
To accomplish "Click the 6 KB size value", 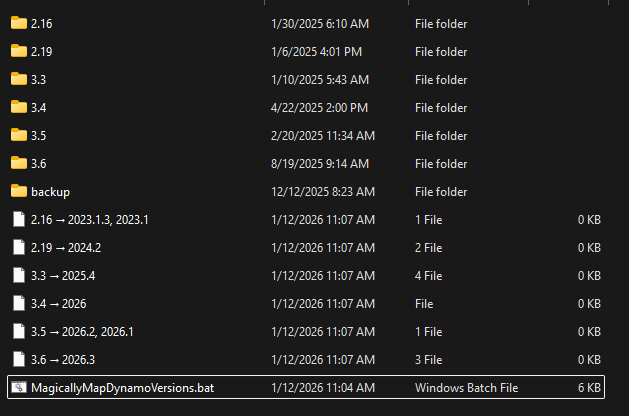I will click(589, 387).
